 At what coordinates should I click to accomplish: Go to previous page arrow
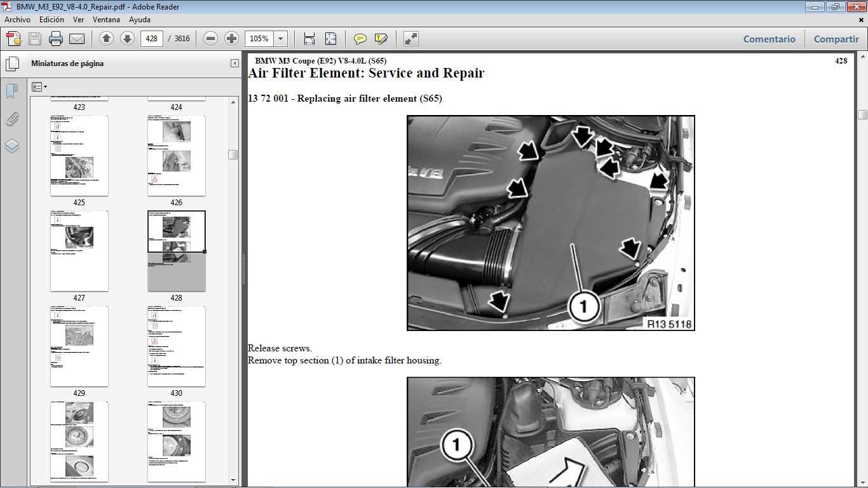[x=107, y=39]
